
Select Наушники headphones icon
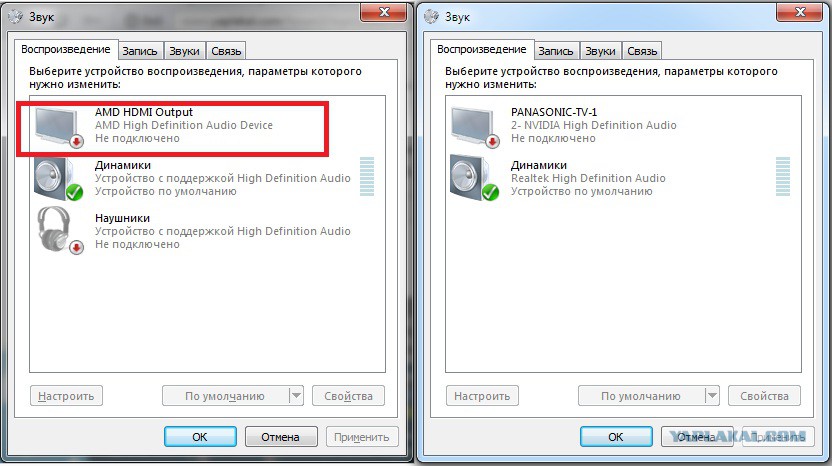(59, 230)
